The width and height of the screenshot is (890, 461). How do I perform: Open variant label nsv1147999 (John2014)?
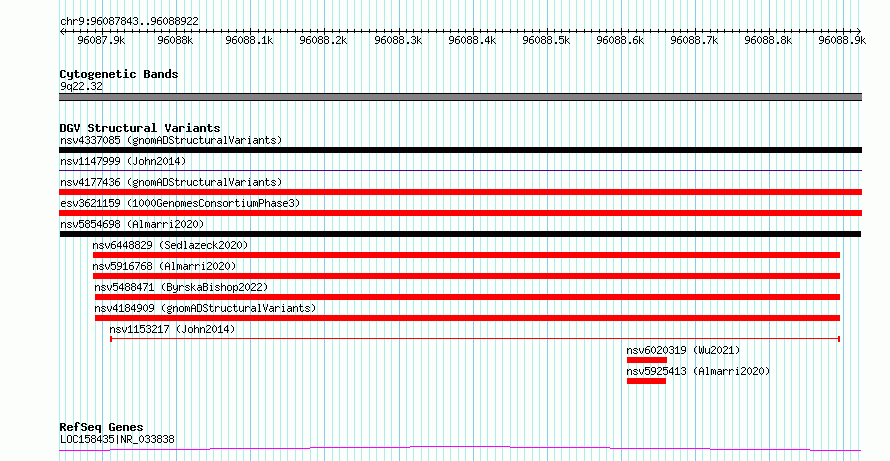[123, 161]
